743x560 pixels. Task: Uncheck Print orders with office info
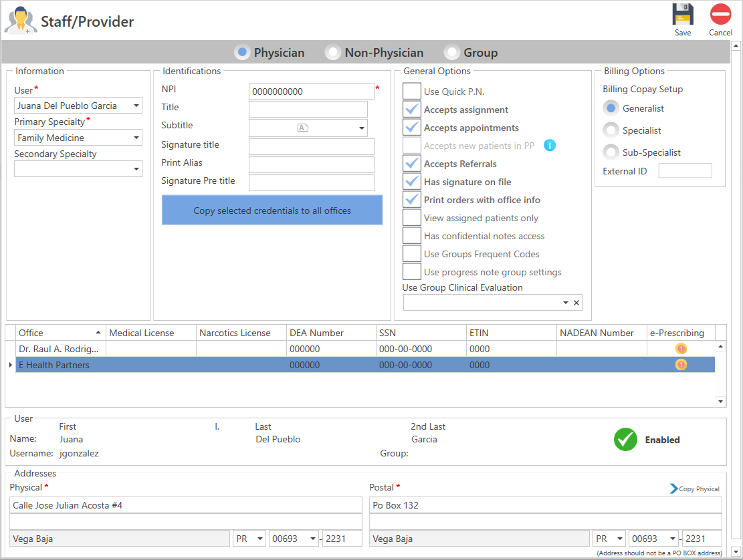412,200
